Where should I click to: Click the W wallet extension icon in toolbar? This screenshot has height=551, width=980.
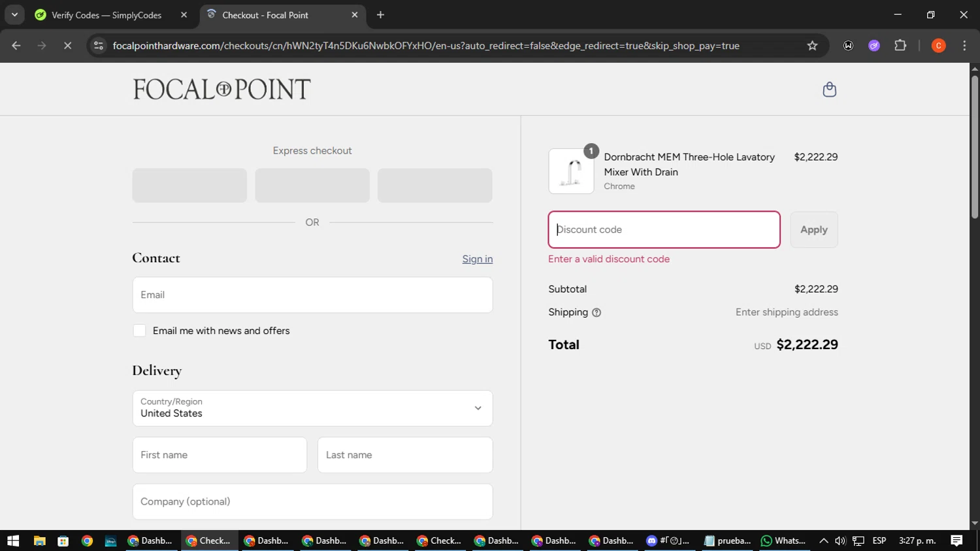(x=848, y=46)
